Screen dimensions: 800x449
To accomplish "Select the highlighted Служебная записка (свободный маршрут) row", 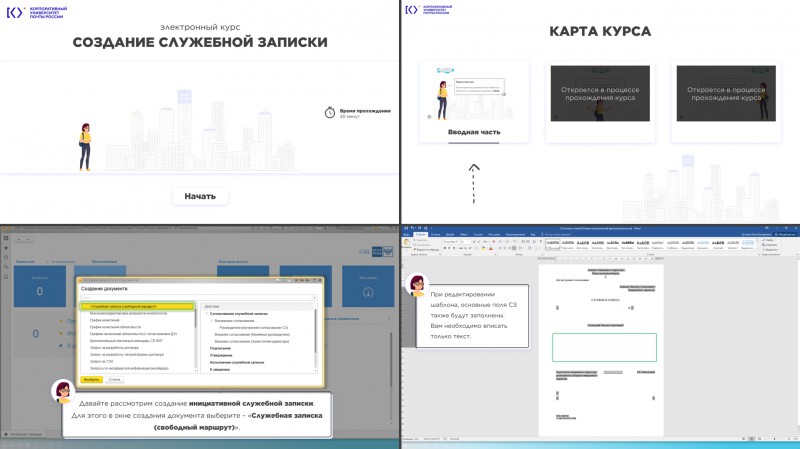I will pos(138,306).
